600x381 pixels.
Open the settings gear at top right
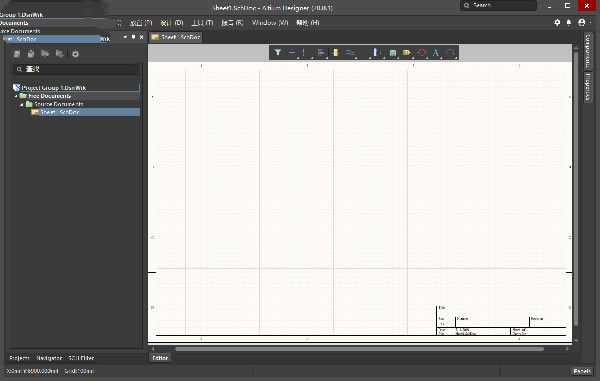557,23
